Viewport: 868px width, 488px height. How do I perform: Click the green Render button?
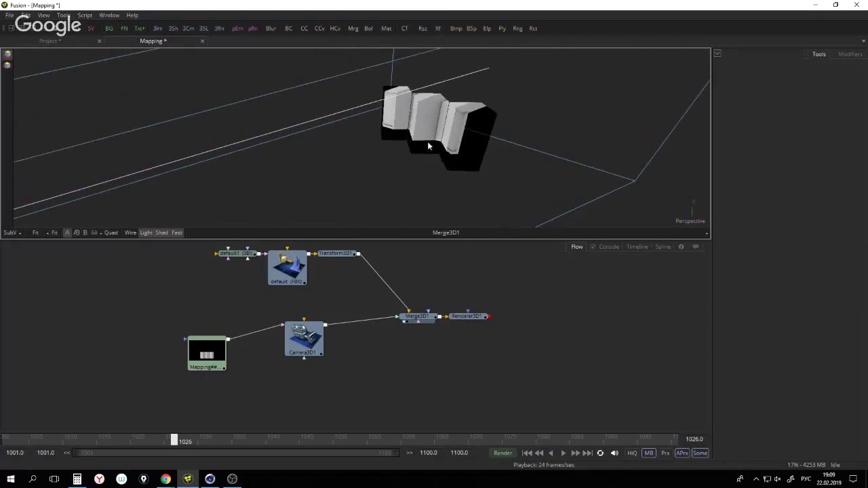[502, 453]
